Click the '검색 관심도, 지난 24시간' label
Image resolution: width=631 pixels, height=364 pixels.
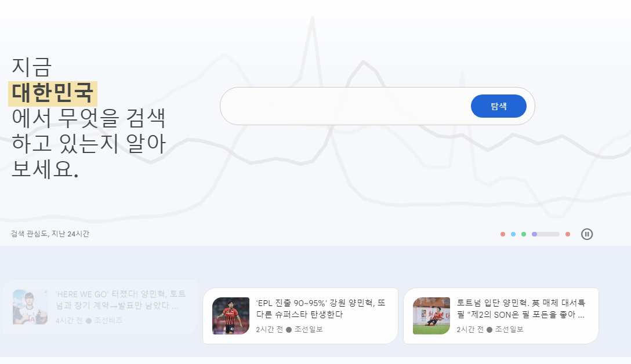[x=51, y=234]
